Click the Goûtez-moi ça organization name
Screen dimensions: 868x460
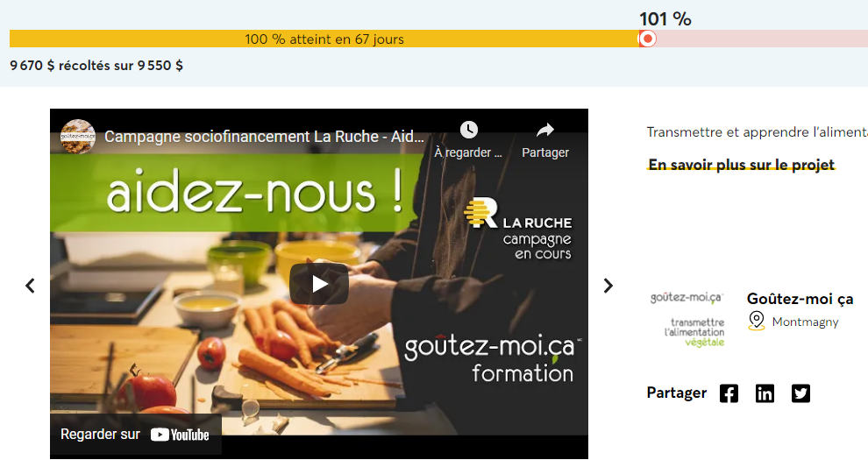[800, 299]
